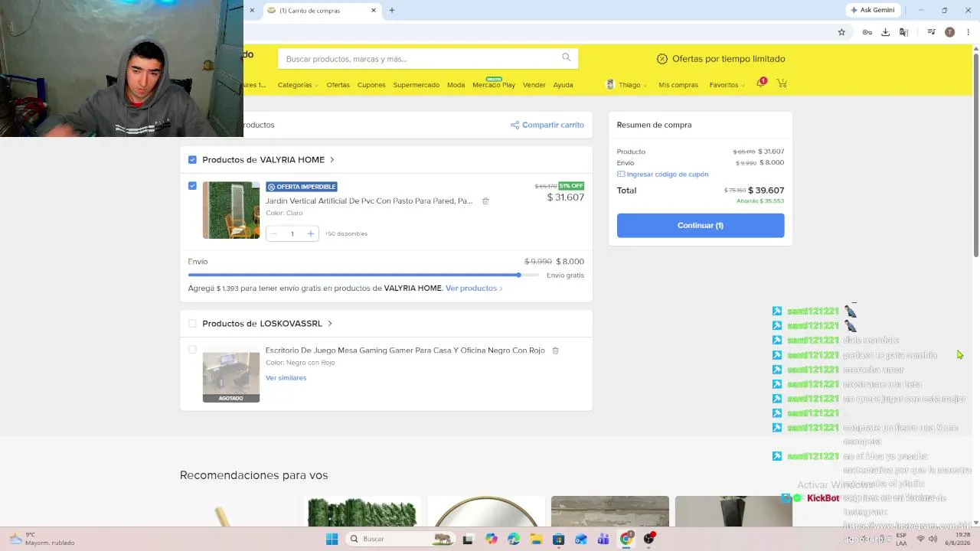The width and height of the screenshot is (980, 551).
Task: Toggle the VALYRIA HOME products checkbox
Action: pyautogui.click(x=192, y=160)
